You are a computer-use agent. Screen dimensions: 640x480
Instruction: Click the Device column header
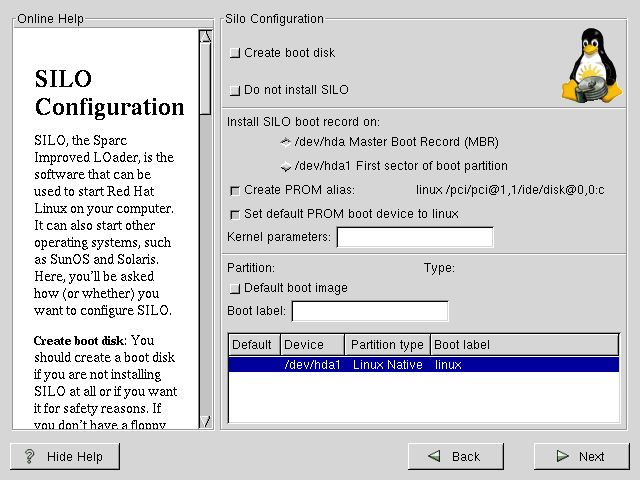313,345
